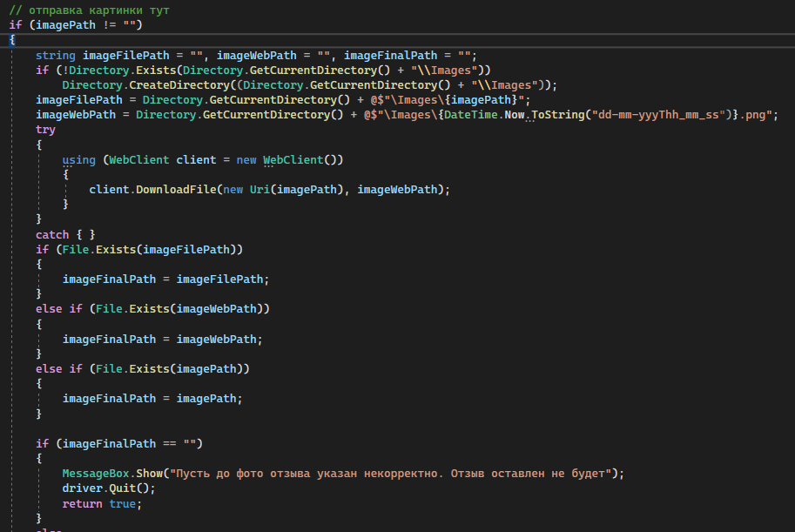
Task: Click the ".png" extension in the string
Action: coord(752,115)
